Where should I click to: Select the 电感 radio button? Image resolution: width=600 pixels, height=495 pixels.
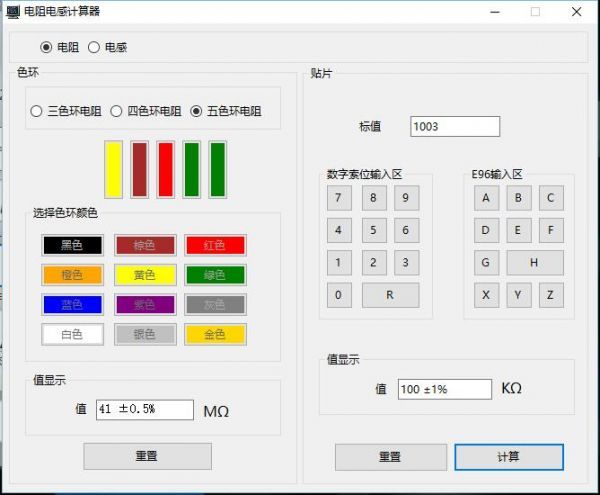[x=94, y=47]
